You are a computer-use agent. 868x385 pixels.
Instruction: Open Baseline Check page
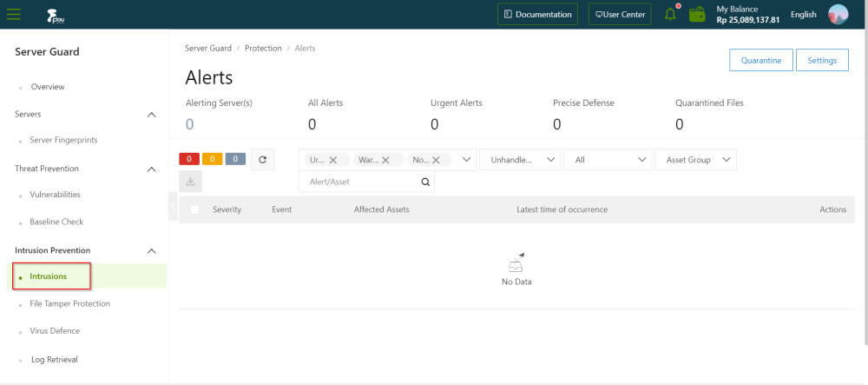coord(56,222)
